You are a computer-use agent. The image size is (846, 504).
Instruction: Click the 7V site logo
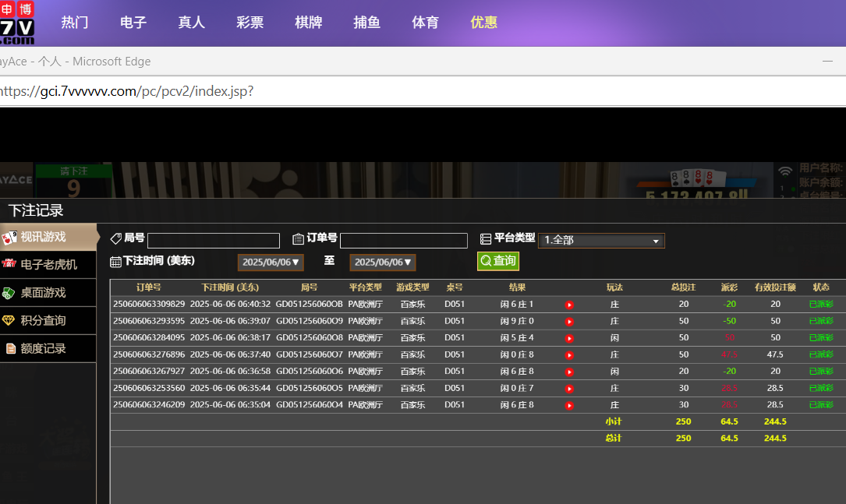click(18, 23)
